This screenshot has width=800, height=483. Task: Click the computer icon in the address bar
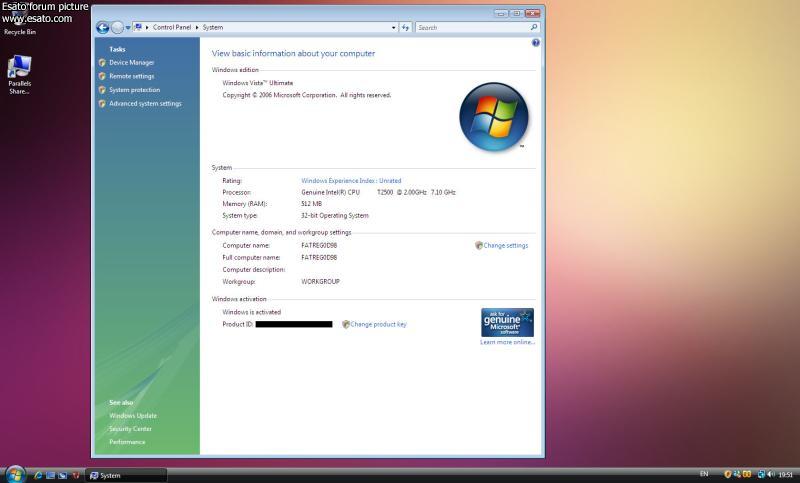[x=138, y=27]
